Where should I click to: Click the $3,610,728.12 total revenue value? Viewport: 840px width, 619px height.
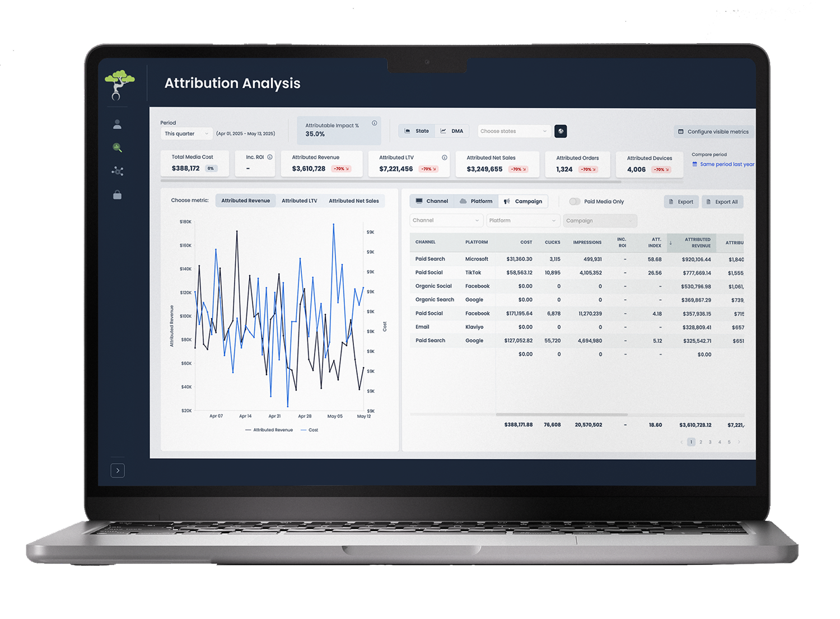pos(696,425)
